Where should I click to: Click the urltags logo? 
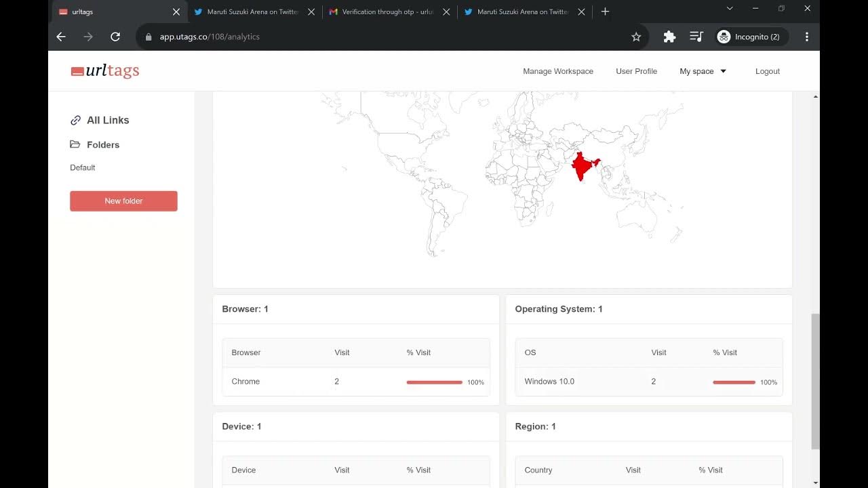click(105, 71)
